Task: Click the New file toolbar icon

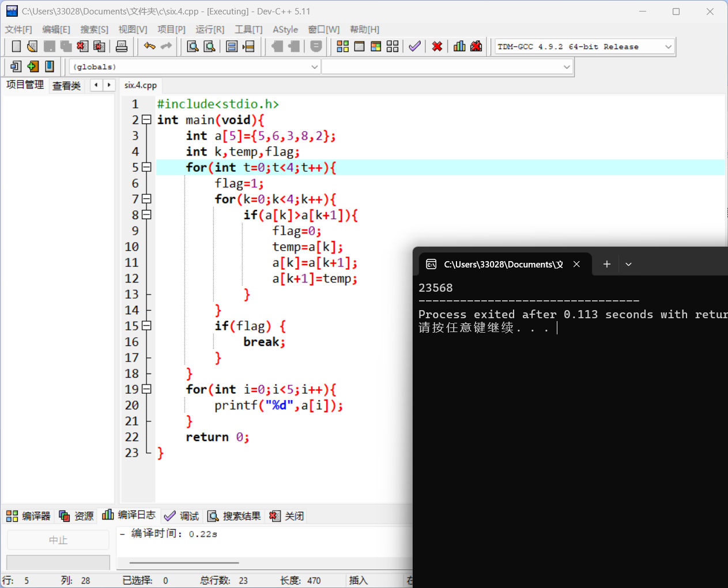Action: [16, 46]
